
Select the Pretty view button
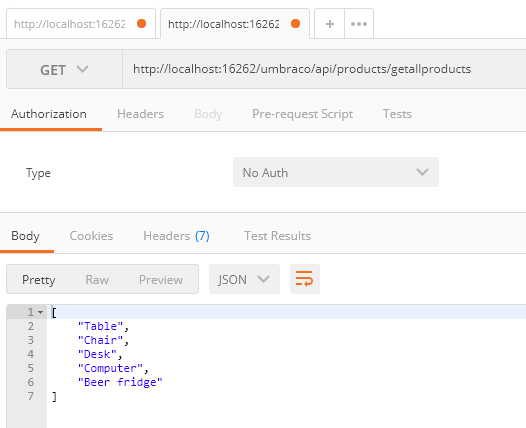click(39, 279)
